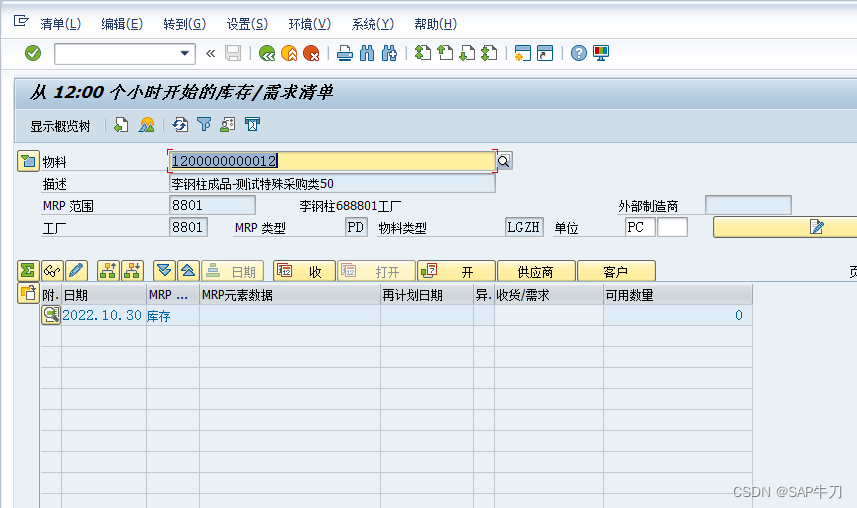
Task: Click the Generate Shortcut icon
Action: point(545,53)
